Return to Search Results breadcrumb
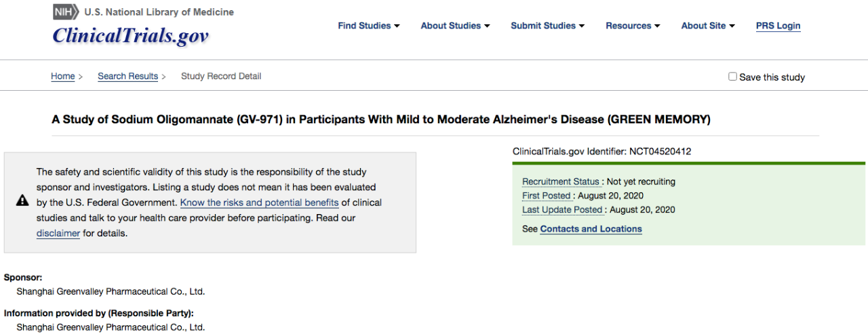 tap(127, 77)
